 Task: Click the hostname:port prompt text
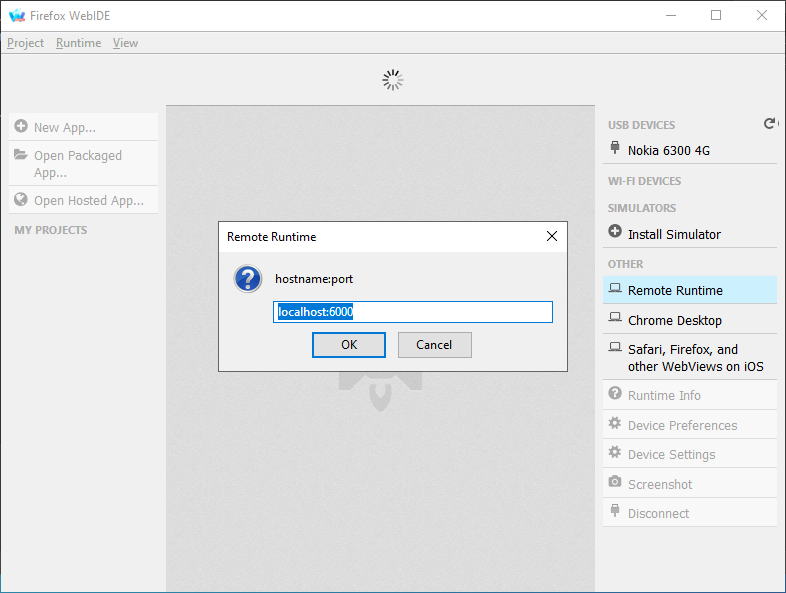[x=314, y=279]
